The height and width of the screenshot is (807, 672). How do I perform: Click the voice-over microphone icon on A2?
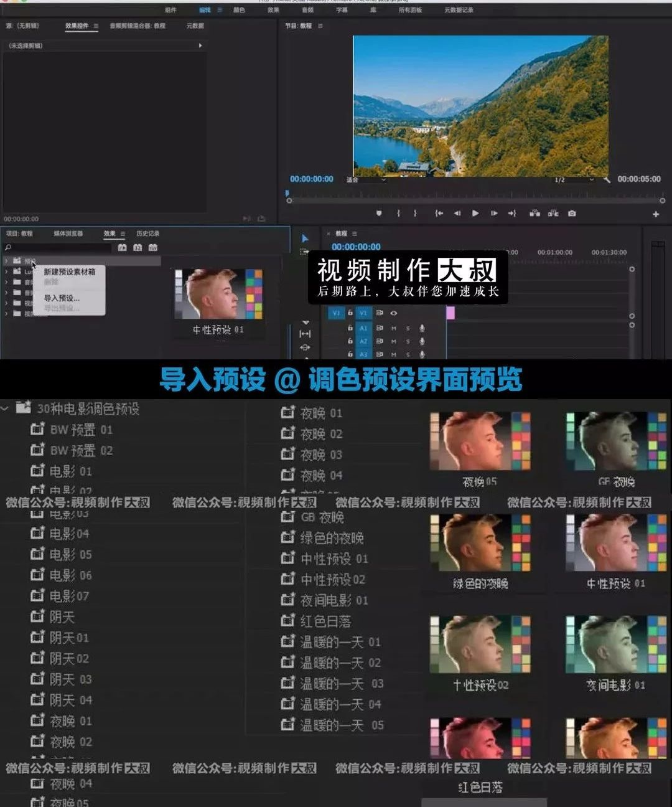422,341
